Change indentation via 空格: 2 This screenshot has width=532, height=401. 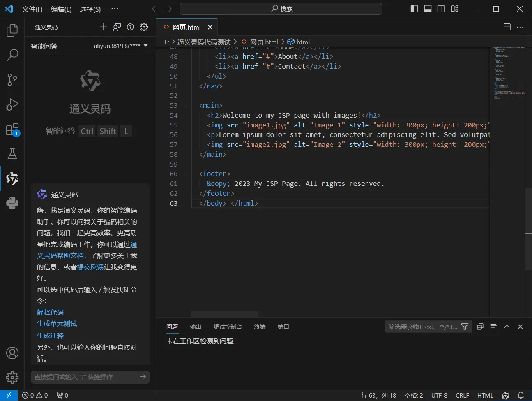coord(413,395)
